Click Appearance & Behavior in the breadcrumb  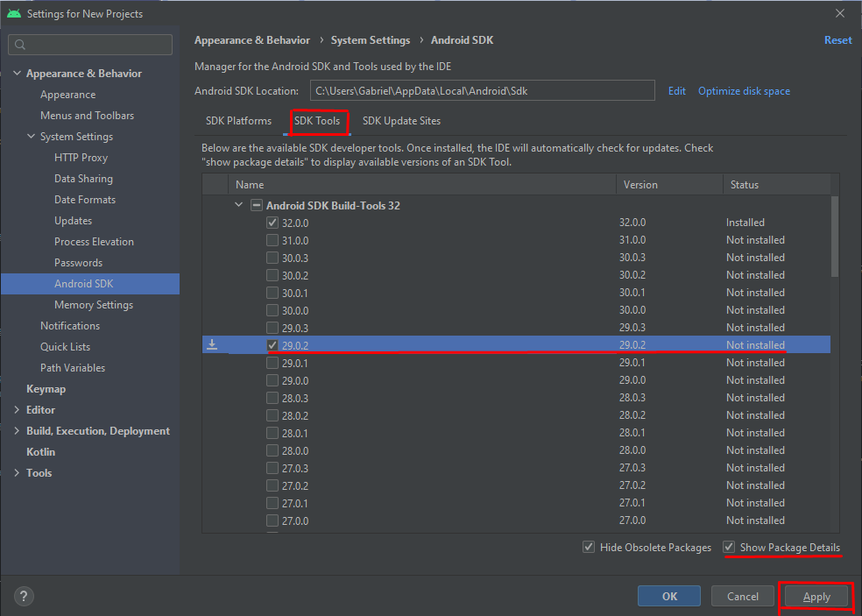(x=252, y=39)
